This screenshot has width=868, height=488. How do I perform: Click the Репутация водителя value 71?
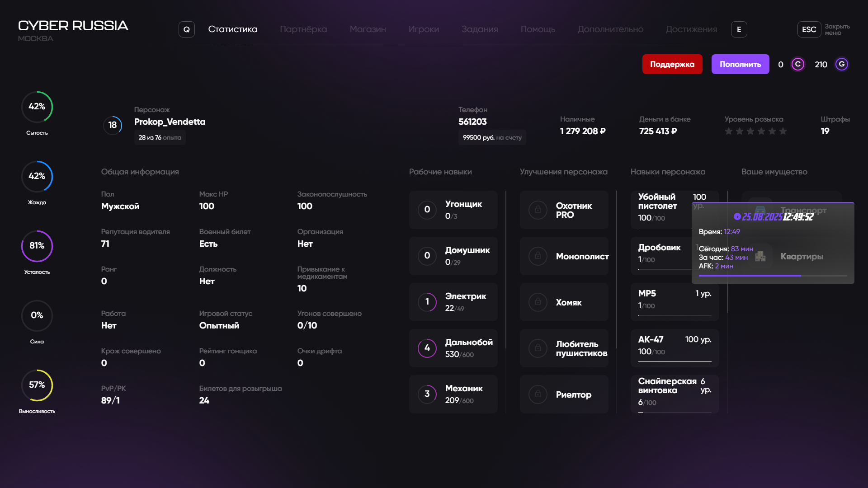click(105, 244)
